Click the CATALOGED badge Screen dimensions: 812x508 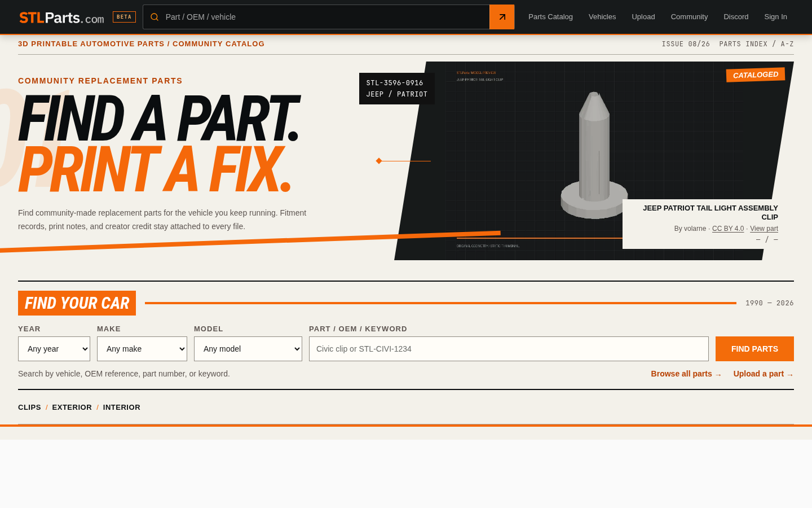coord(756,75)
